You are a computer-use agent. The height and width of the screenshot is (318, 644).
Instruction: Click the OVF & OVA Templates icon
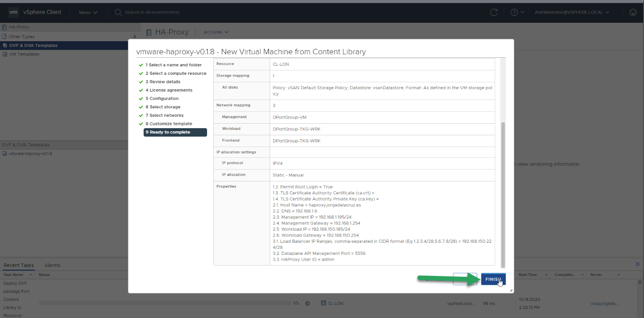coord(5,45)
